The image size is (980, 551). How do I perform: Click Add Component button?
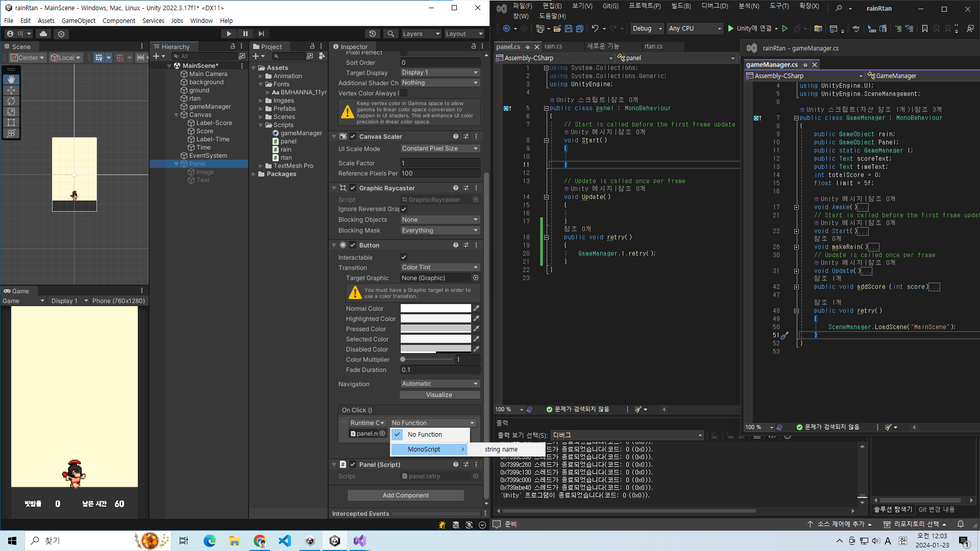pos(406,495)
